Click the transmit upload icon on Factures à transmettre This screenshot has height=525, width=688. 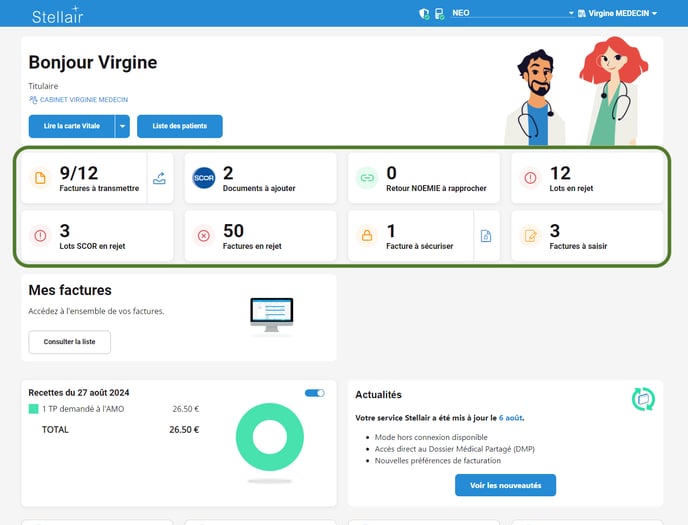point(159,178)
